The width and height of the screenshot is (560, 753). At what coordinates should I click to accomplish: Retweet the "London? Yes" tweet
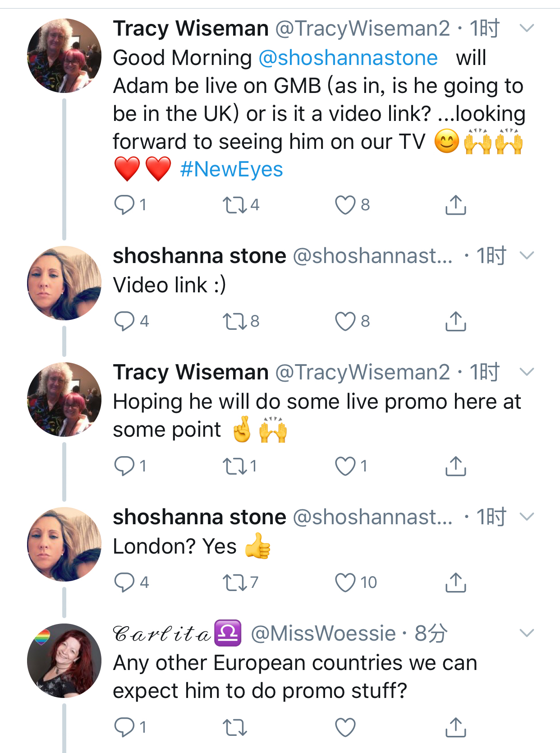(235, 582)
